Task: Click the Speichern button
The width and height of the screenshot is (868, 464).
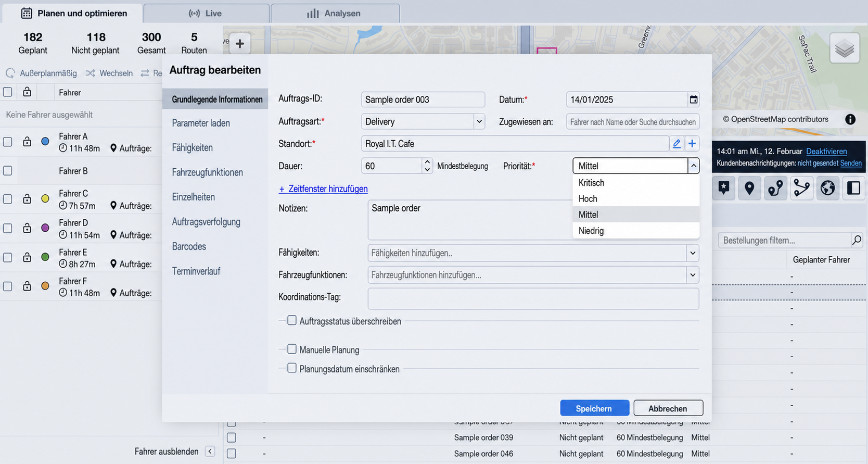Action: pyautogui.click(x=594, y=408)
